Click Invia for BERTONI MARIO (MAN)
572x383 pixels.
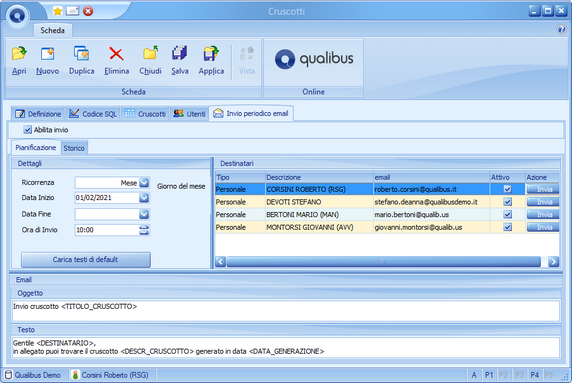click(x=542, y=214)
